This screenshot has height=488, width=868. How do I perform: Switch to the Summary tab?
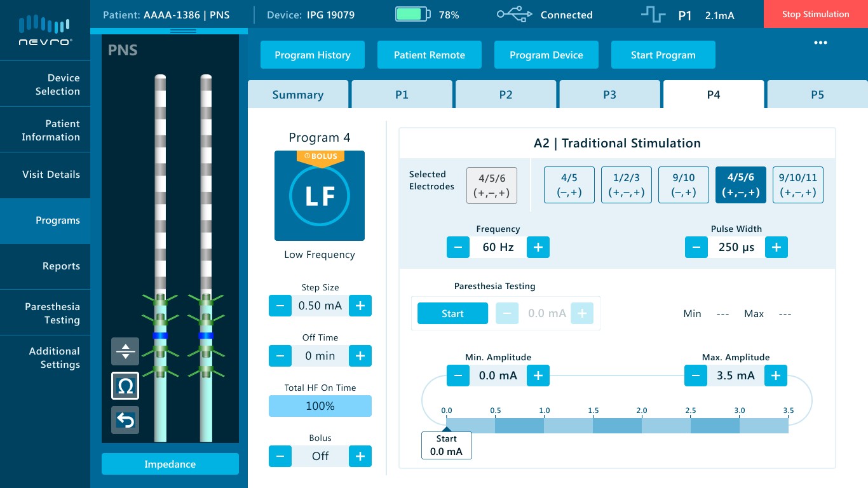298,95
